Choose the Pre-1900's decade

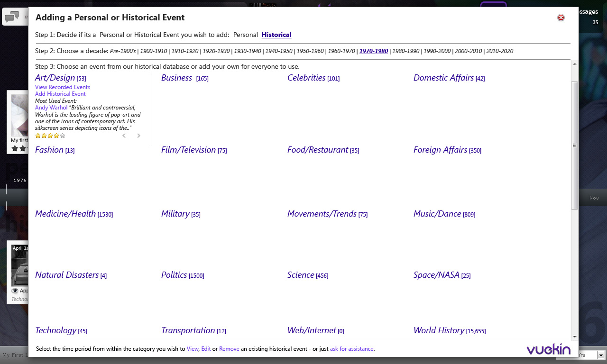click(123, 51)
